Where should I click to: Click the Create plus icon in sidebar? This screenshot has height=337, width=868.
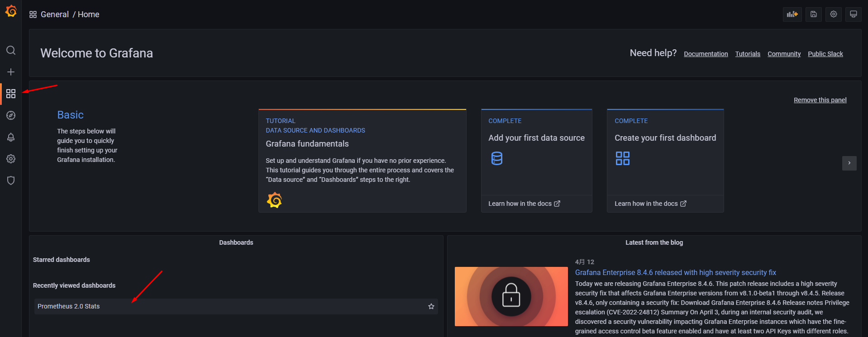(11, 72)
